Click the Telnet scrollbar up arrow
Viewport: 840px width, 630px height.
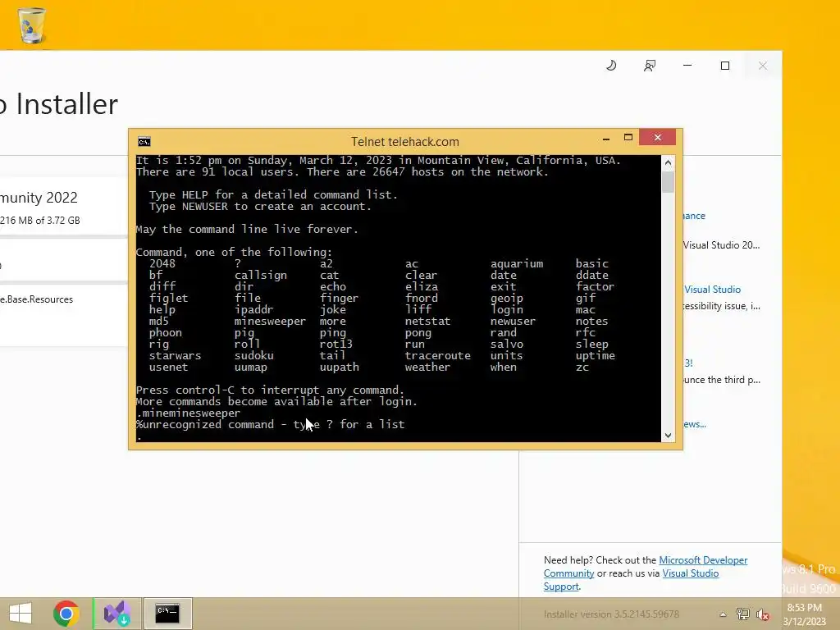pyautogui.click(x=668, y=162)
